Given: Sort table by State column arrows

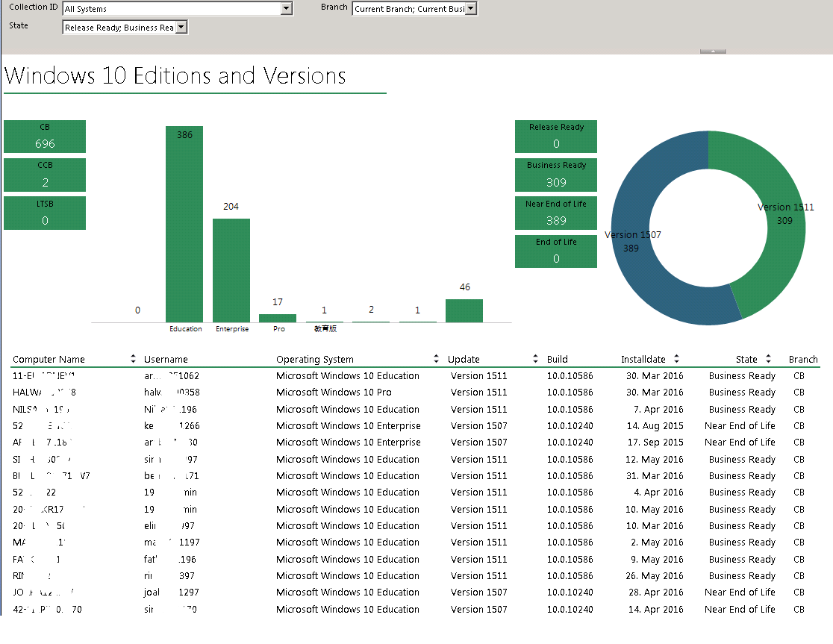Looking at the screenshot, I should pyautogui.click(x=768, y=359).
